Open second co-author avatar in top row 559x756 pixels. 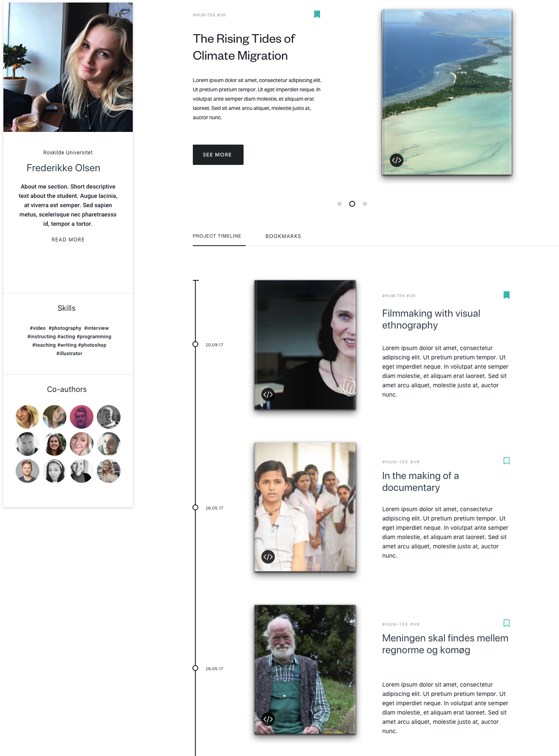click(x=55, y=417)
